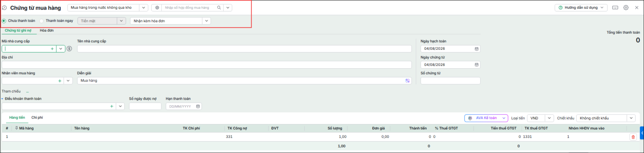Screen dimensions: 644x153
Task: Switch to the Chi phí tab
Action: click(37, 118)
